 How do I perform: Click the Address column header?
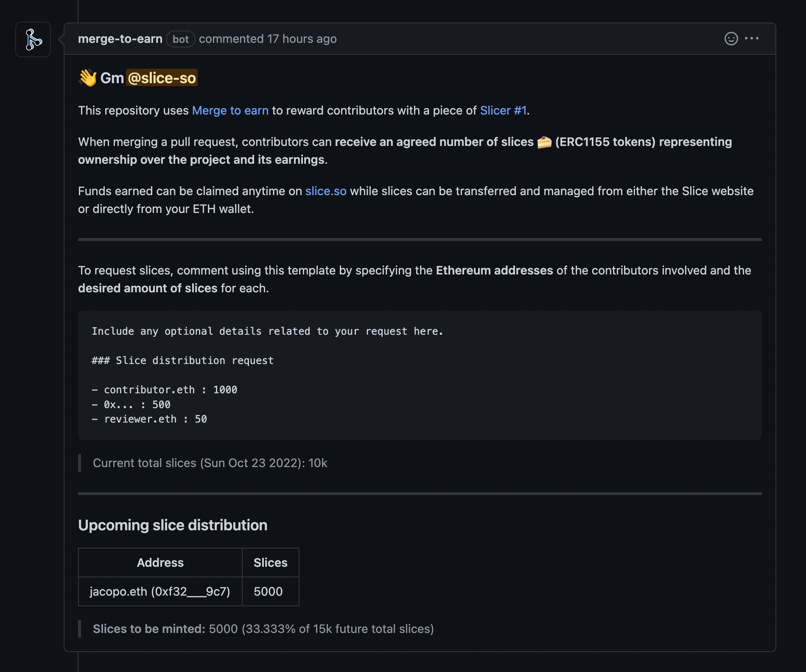(x=160, y=563)
